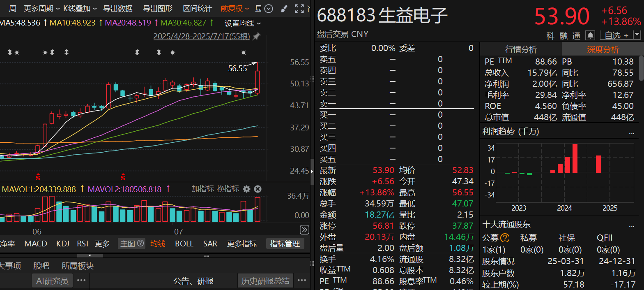Switch on the MACD sub-indicator
644x290 pixels.
pyautogui.click(x=36, y=244)
